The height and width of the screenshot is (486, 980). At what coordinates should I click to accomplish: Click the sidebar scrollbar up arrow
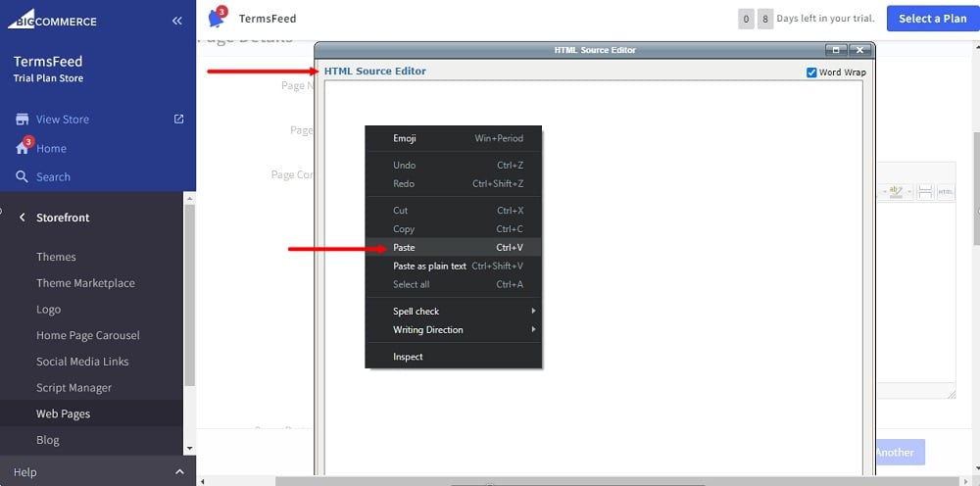point(190,198)
